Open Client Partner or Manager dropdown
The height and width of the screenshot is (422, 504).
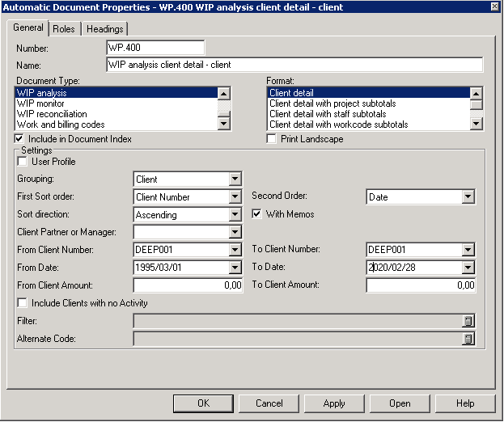235,233
